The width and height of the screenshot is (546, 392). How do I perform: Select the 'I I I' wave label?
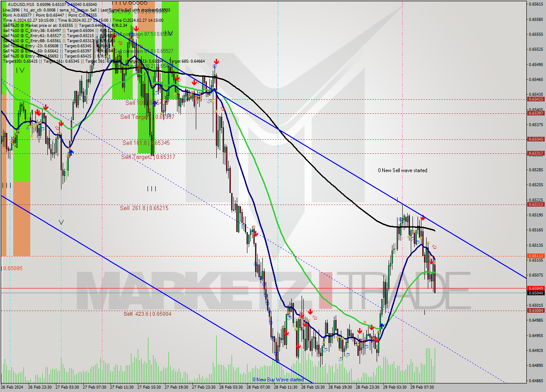pyautogui.click(x=151, y=188)
